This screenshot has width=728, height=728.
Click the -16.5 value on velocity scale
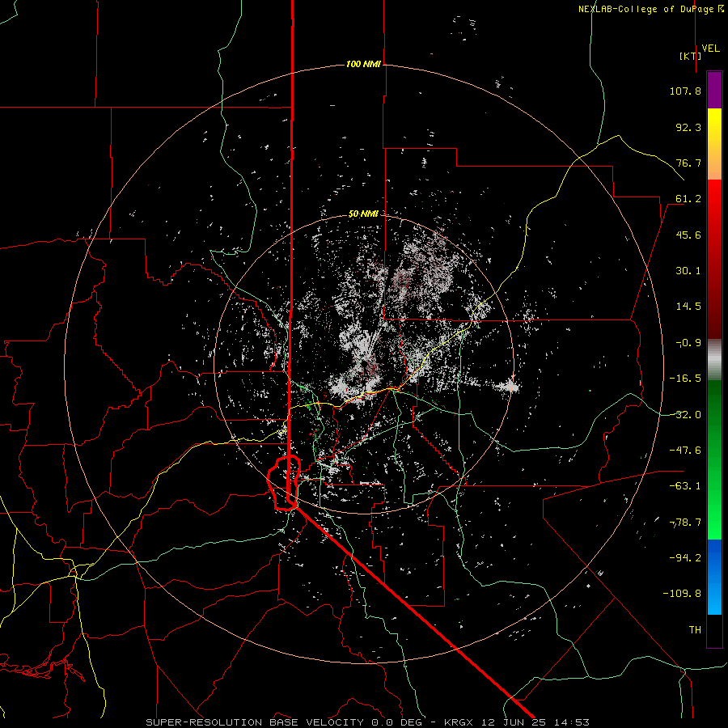pyautogui.click(x=685, y=379)
